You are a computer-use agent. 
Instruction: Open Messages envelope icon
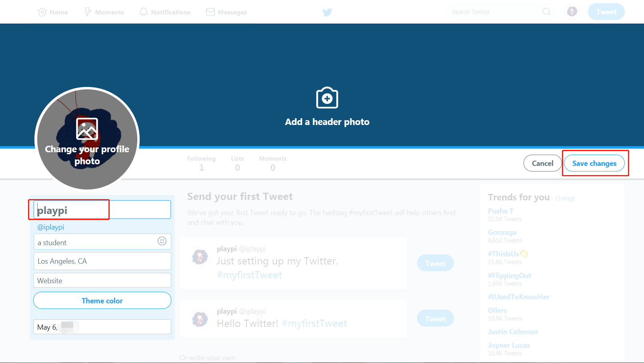click(x=210, y=12)
